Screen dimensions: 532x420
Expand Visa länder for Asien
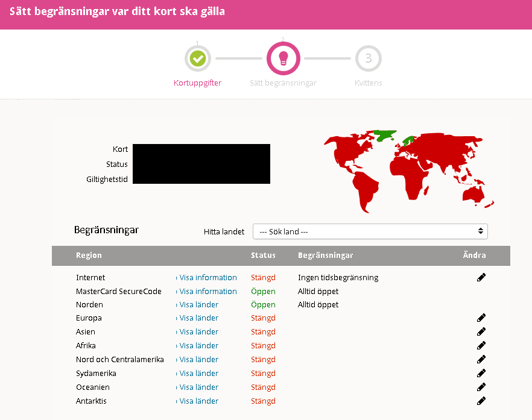click(x=197, y=332)
